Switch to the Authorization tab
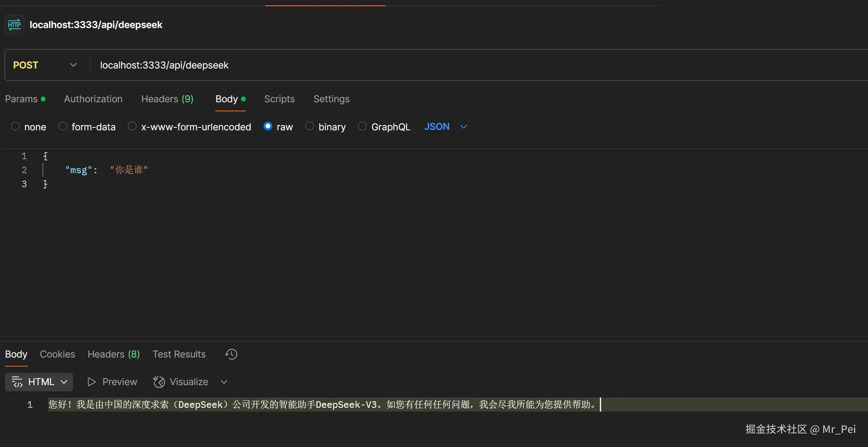Screen dimensions: 868x447 pos(93,99)
